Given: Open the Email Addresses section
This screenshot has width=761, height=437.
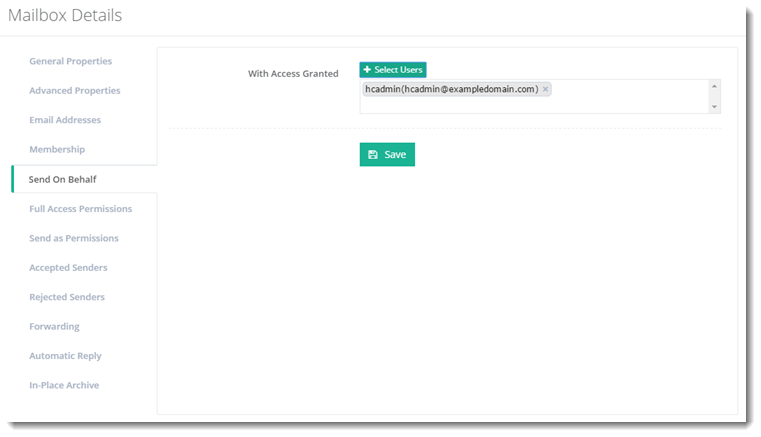Looking at the screenshot, I should pos(64,120).
